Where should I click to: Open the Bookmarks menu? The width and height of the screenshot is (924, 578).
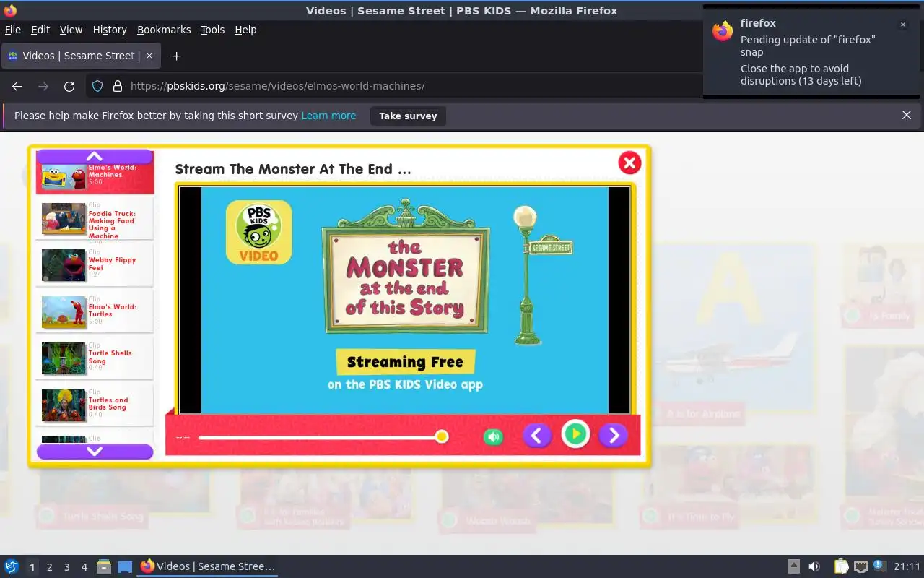[x=164, y=30]
